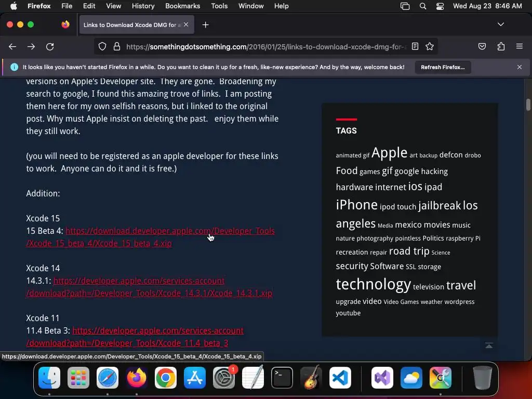Open the security tag
Image resolution: width=532 pixels, height=399 pixels.
tap(352, 266)
